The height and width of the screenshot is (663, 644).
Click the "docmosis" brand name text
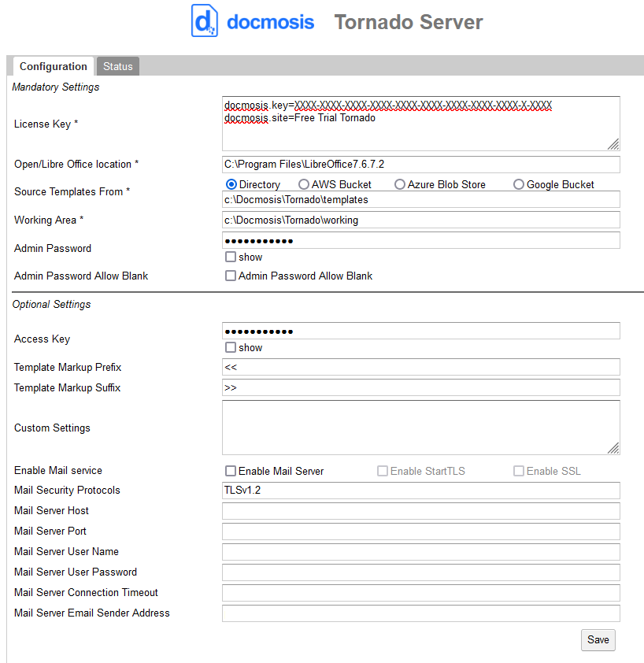(271, 22)
